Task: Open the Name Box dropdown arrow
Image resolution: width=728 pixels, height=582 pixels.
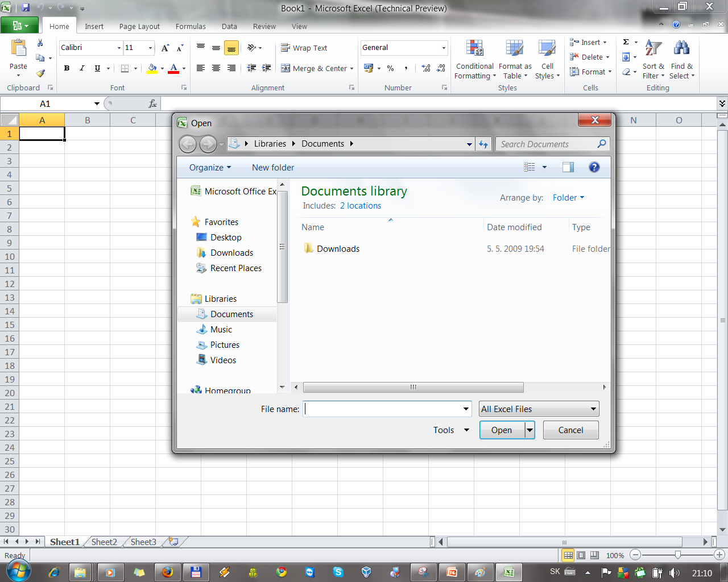Action: click(x=97, y=103)
